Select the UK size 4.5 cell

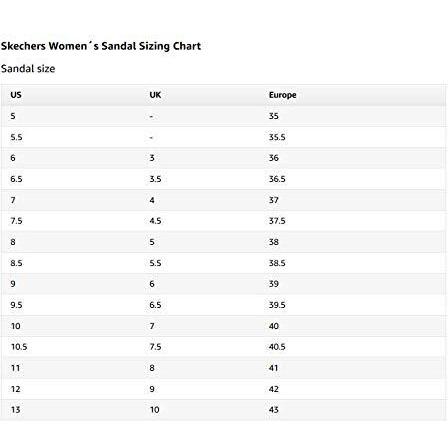pos(155,221)
